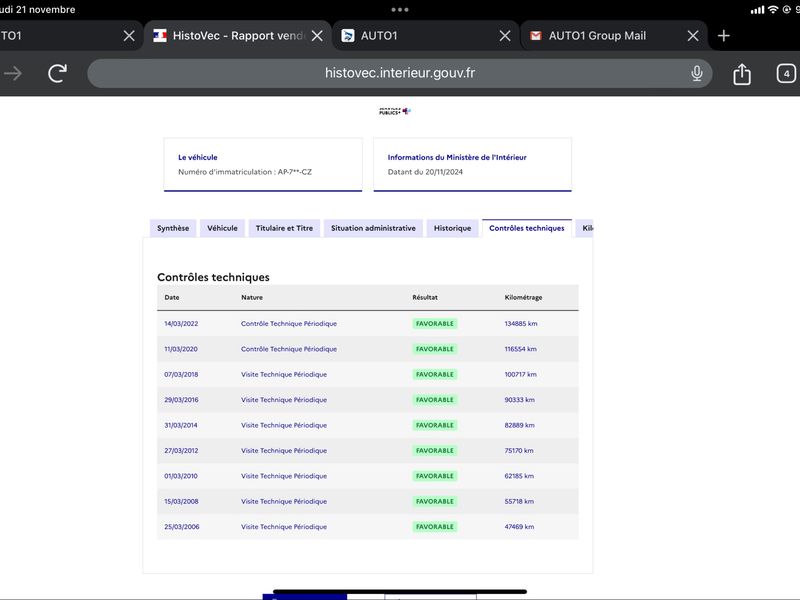
Task: Click the date 11/03/2020
Action: tap(181, 349)
